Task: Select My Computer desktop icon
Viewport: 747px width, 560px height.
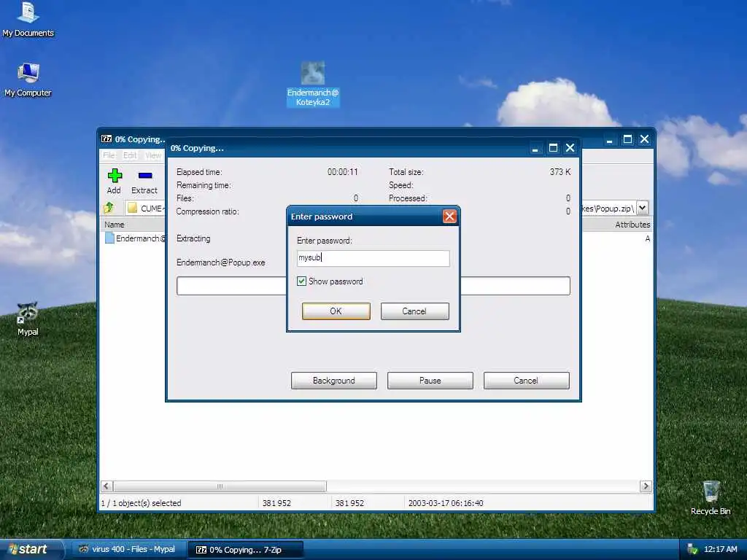Action: 28,80
